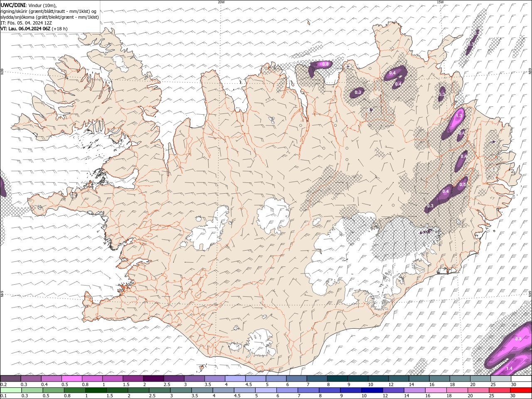Pick the pale green 0.1 swatch in rain scale
Screen dimensions: 532x399
[x=11, y=390]
